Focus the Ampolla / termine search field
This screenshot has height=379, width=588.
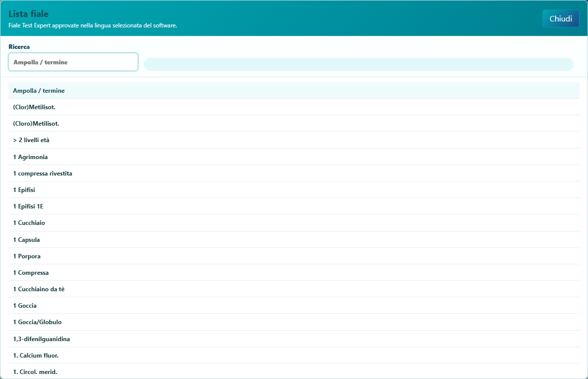[73, 62]
